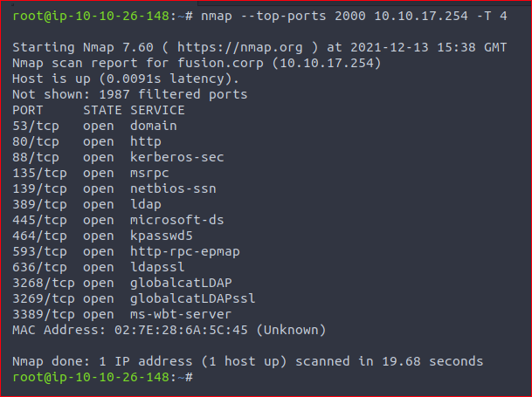Screen dimensions: 532x397
Task: Click the ms-wbt-server entry on port 3389
Action: (181, 315)
